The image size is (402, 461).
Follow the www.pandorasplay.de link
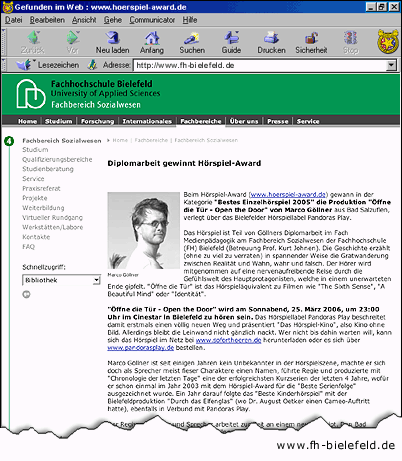[141, 348]
